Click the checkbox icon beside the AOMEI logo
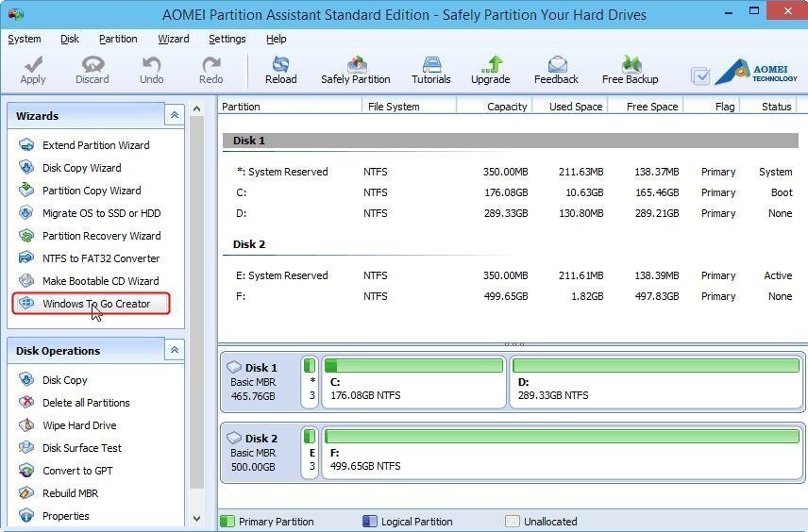Screen dimensions: 808x532 pos(700,76)
